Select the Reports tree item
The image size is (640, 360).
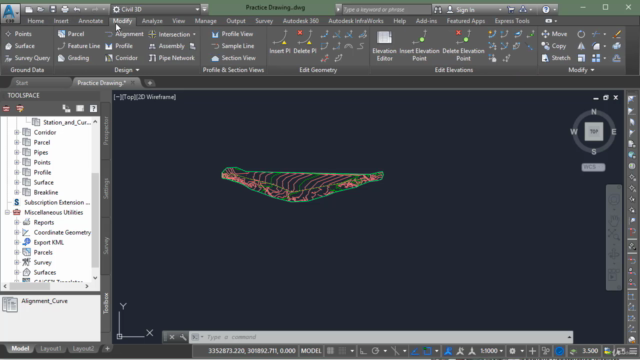[43, 222]
